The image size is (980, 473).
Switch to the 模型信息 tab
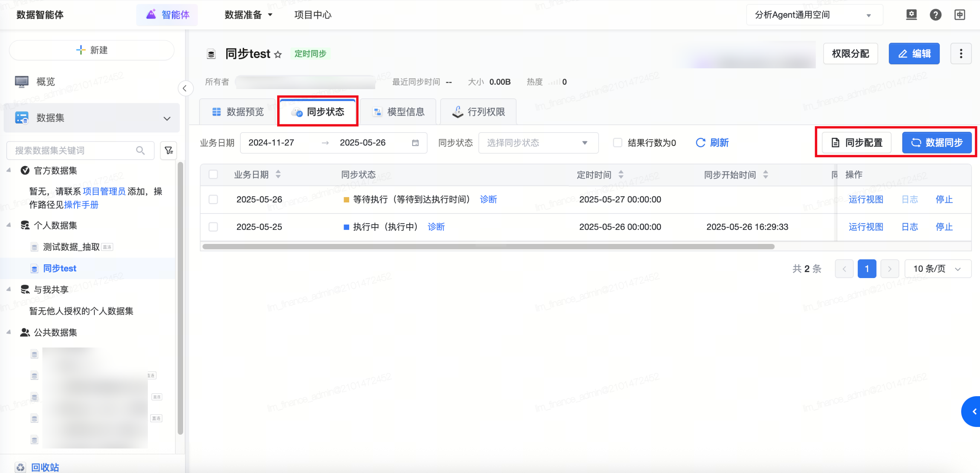(x=399, y=112)
